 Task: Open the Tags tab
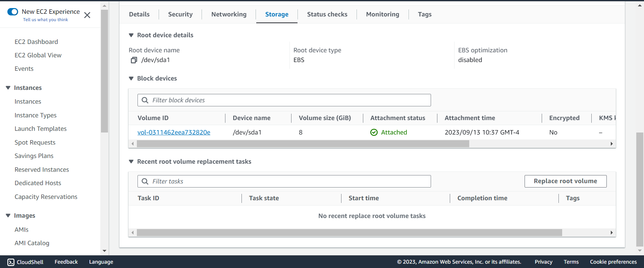click(x=425, y=14)
